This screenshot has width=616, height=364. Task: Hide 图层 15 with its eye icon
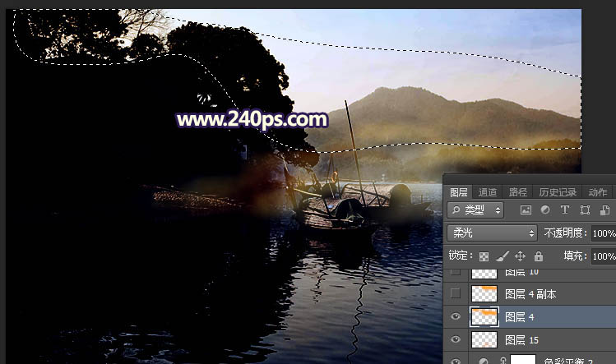456,339
